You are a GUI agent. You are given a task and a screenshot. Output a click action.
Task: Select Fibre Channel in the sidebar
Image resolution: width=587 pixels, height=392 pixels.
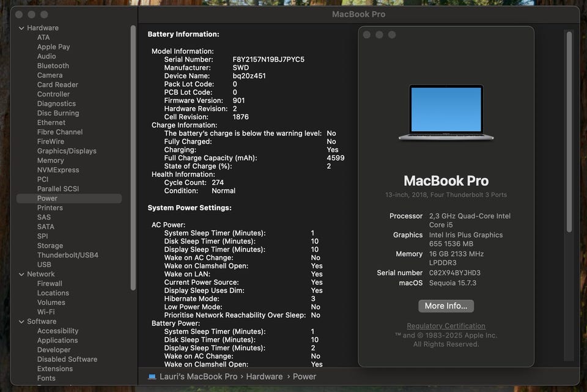(60, 132)
